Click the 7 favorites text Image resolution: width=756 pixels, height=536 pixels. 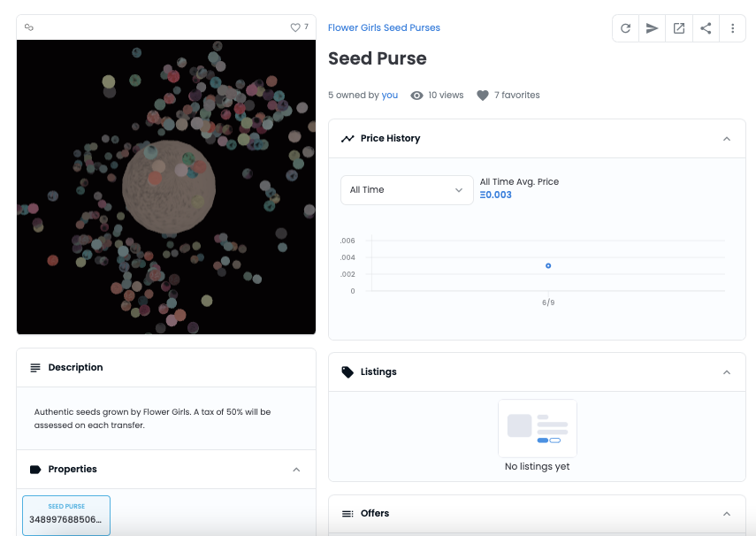coord(517,95)
